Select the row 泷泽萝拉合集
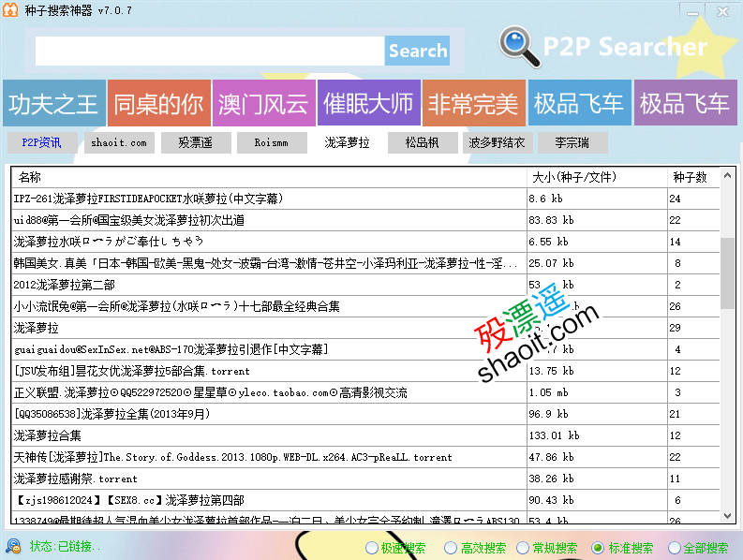The width and height of the screenshot is (743, 560). coord(365,435)
